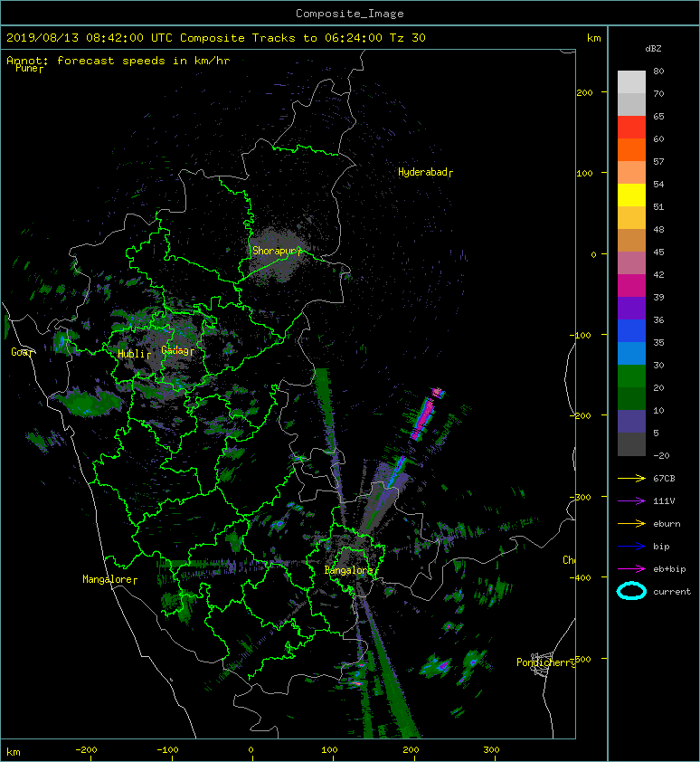This screenshot has height=762, width=700.
Task: Click the 67CB legend label
Action: [664, 478]
